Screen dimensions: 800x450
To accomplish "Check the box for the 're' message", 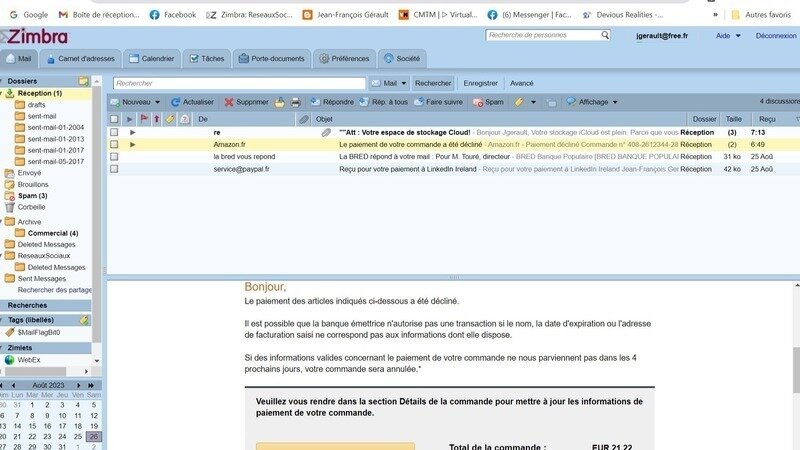I will (x=114, y=132).
